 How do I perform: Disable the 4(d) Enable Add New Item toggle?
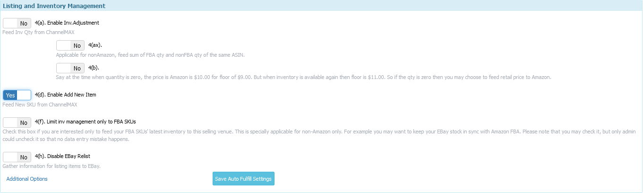point(17,95)
